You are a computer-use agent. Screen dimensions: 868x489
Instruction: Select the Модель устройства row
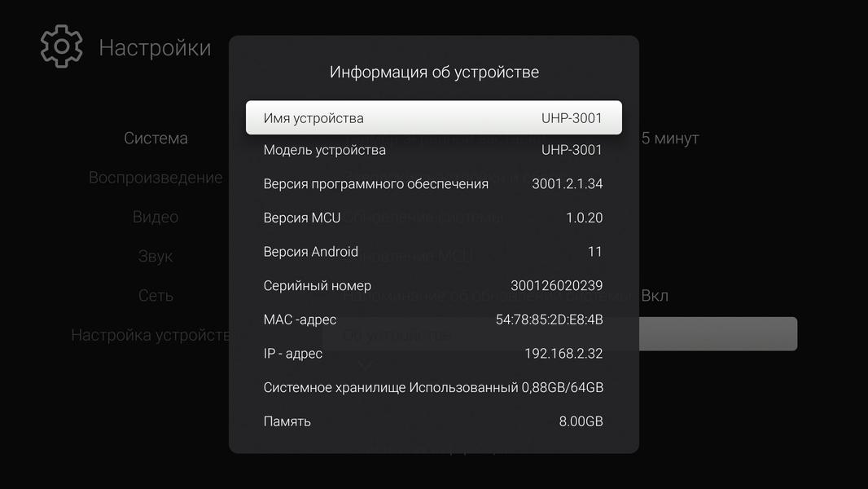coord(433,150)
